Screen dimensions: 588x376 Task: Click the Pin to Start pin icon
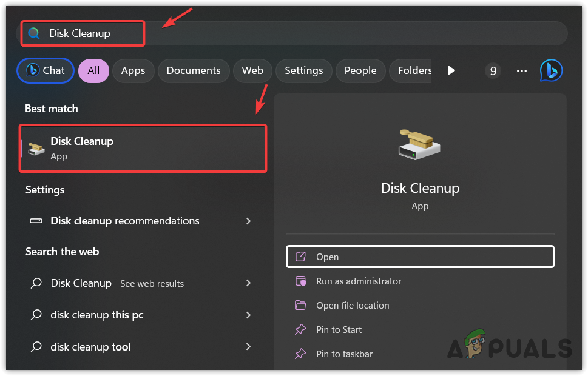pos(300,330)
